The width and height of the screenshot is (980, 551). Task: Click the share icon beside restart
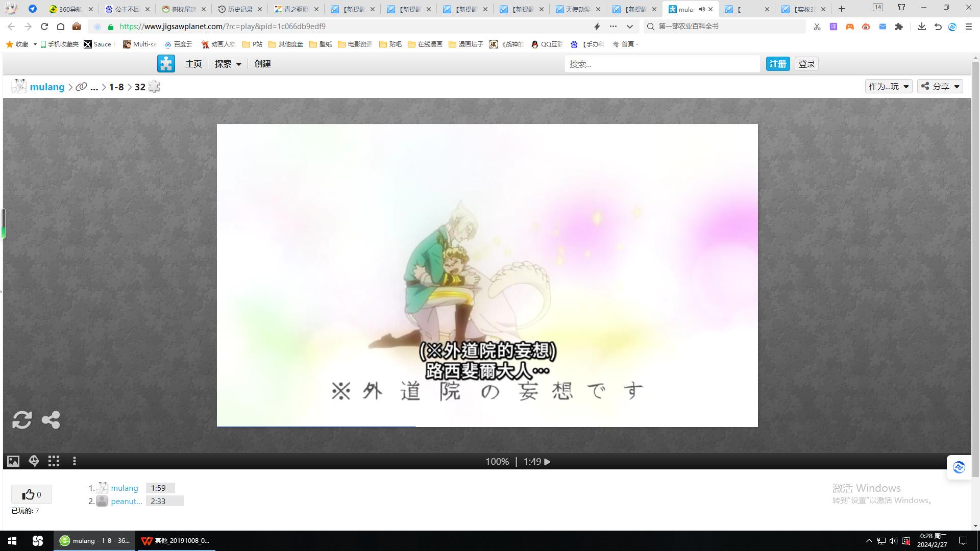(x=51, y=420)
